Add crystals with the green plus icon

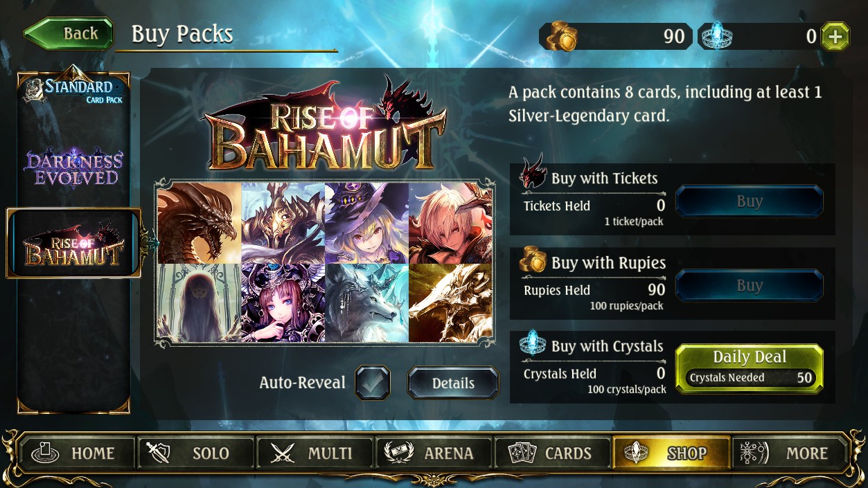[x=835, y=37]
